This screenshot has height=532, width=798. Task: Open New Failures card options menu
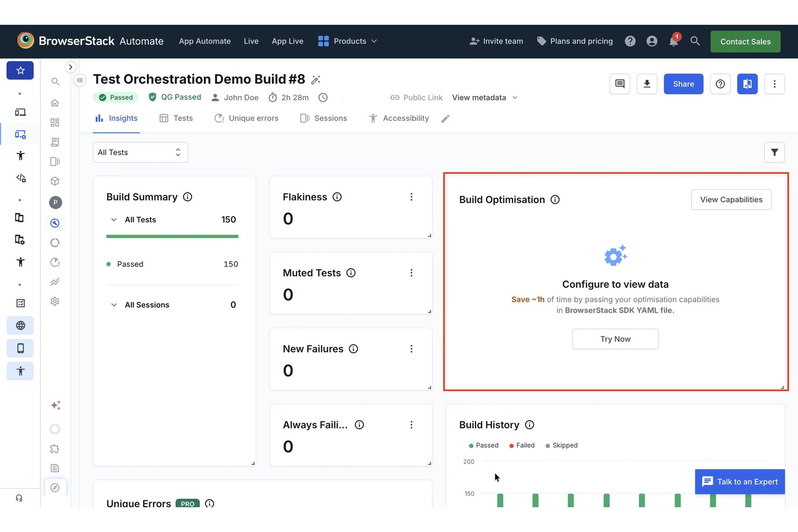[x=411, y=349]
